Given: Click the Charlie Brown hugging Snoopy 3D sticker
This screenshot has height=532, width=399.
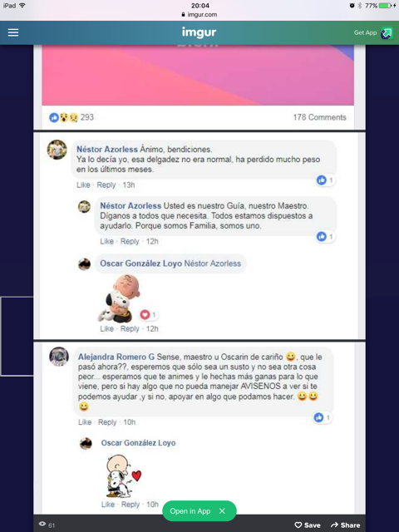Looking at the screenshot, I should (119, 298).
